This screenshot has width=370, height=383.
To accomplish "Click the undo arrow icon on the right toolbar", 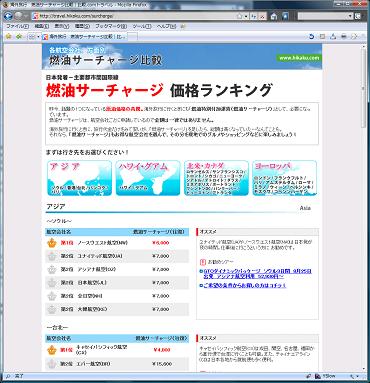I will 311,37.
